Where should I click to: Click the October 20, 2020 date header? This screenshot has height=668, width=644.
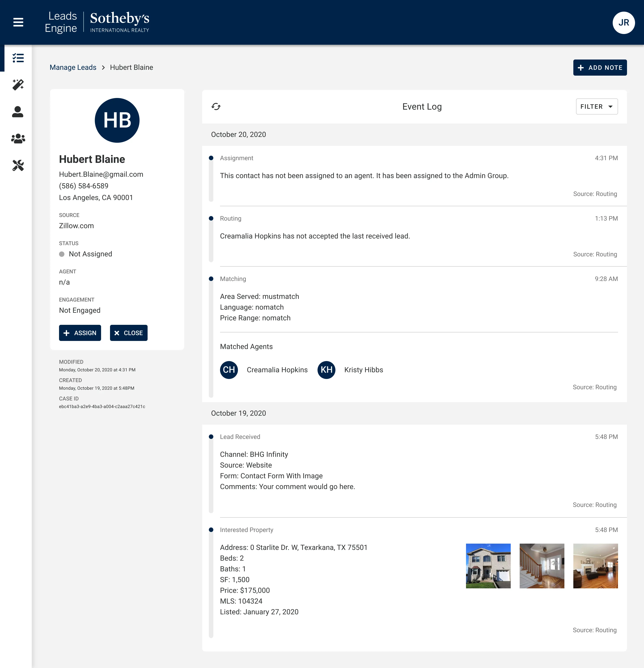(x=239, y=135)
